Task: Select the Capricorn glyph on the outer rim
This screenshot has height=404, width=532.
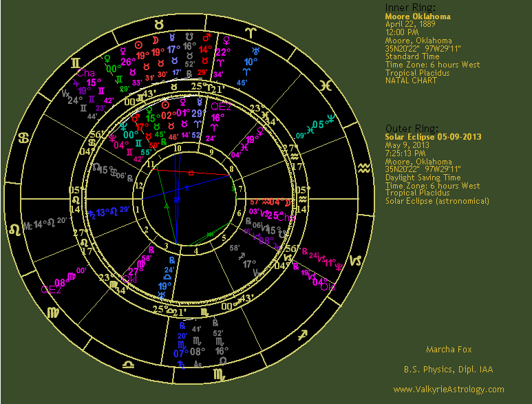Action: (x=359, y=260)
